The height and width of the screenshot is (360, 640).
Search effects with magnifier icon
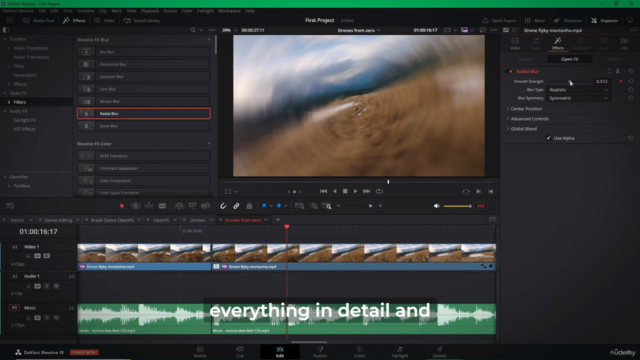[x=193, y=30]
